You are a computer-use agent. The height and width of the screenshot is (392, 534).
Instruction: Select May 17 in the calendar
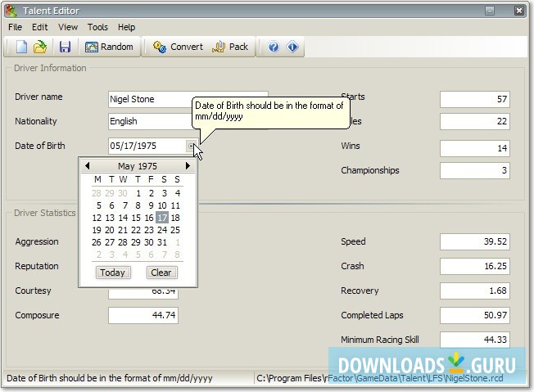pos(162,218)
